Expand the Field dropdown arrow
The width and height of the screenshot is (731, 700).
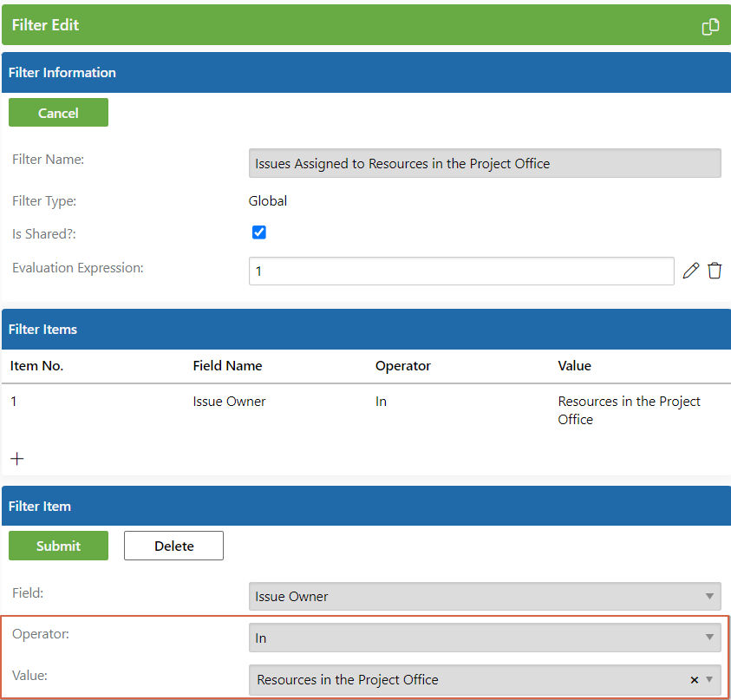pyautogui.click(x=709, y=596)
